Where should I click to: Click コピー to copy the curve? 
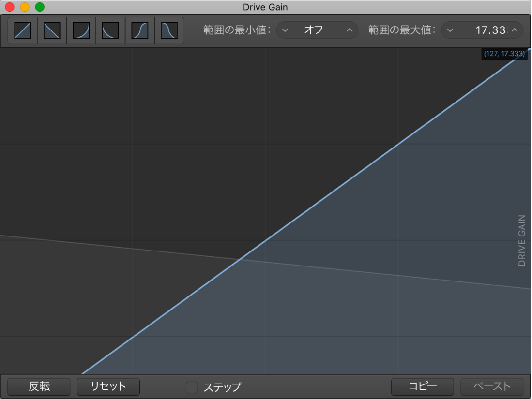tap(422, 387)
